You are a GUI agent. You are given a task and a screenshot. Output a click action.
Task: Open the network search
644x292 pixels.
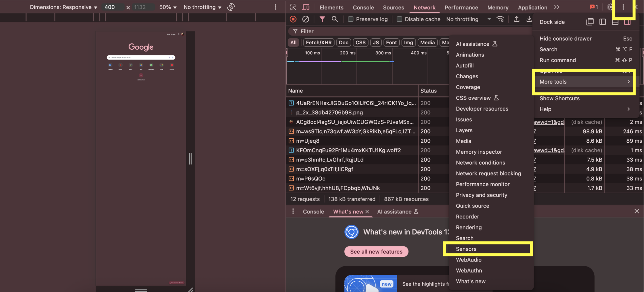tap(334, 19)
